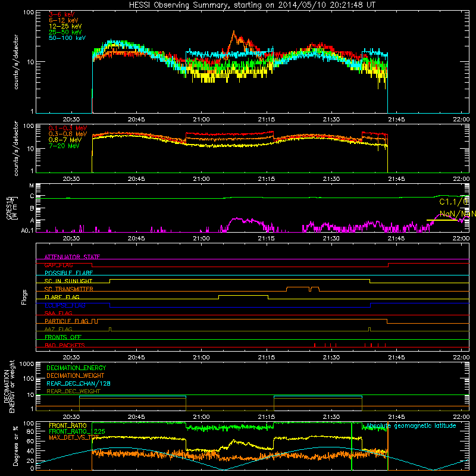The image size is (476, 476).
Task: Click the "7-20 MeV" legend entry
Action: [x=64, y=146]
